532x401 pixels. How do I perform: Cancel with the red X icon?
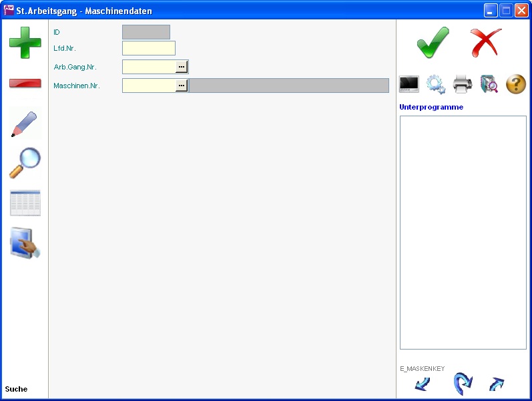coord(485,43)
